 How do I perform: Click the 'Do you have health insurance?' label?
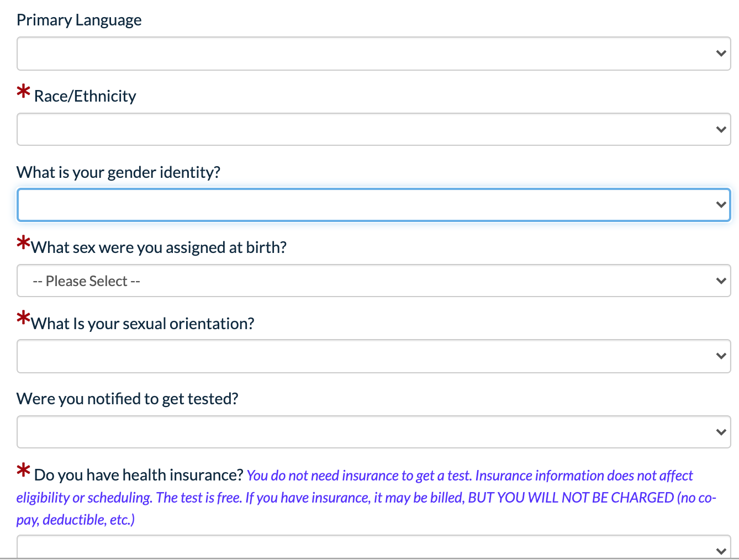(x=139, y=475)
